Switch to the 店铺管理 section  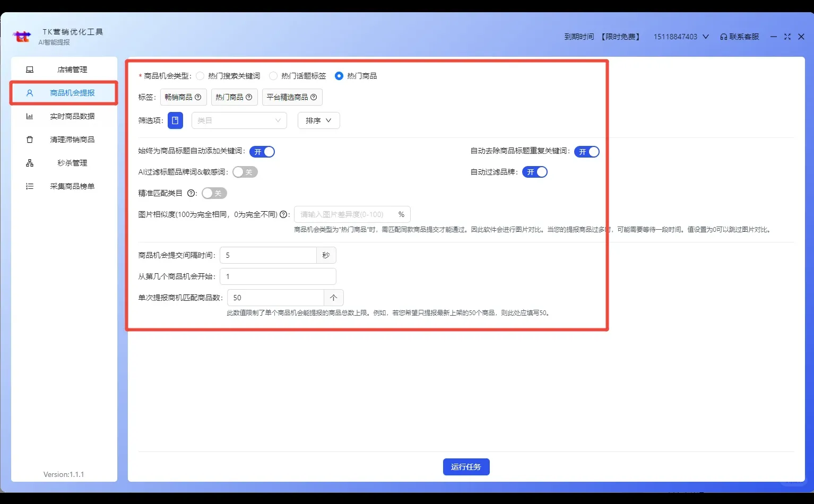pos(30,69)
